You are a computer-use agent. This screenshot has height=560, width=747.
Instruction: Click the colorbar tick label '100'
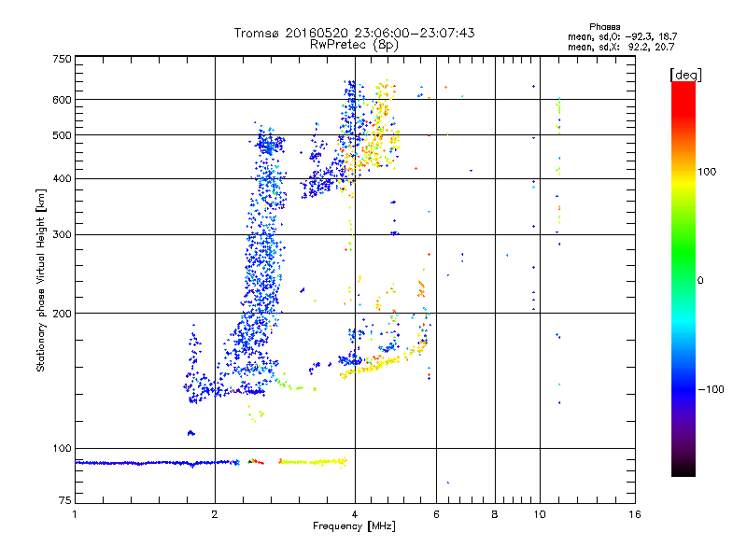(707, 172)
